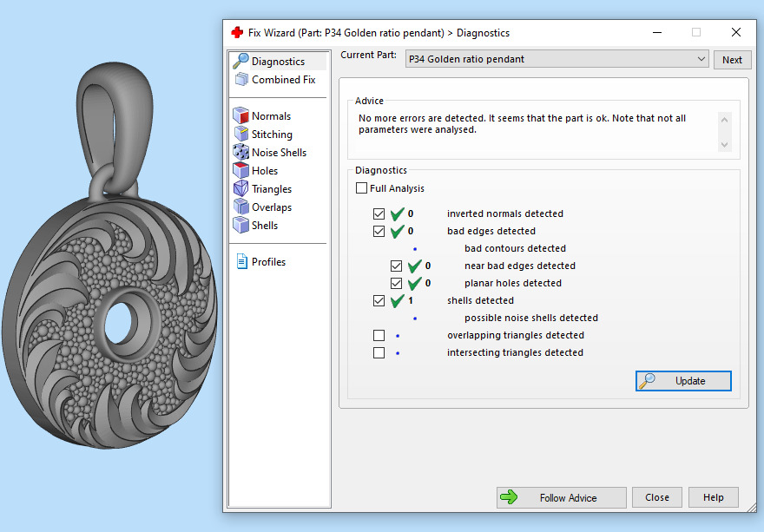Click the Update button
Image resolution: width=764 pixels, height=532 pixels.
click(683, 381)
